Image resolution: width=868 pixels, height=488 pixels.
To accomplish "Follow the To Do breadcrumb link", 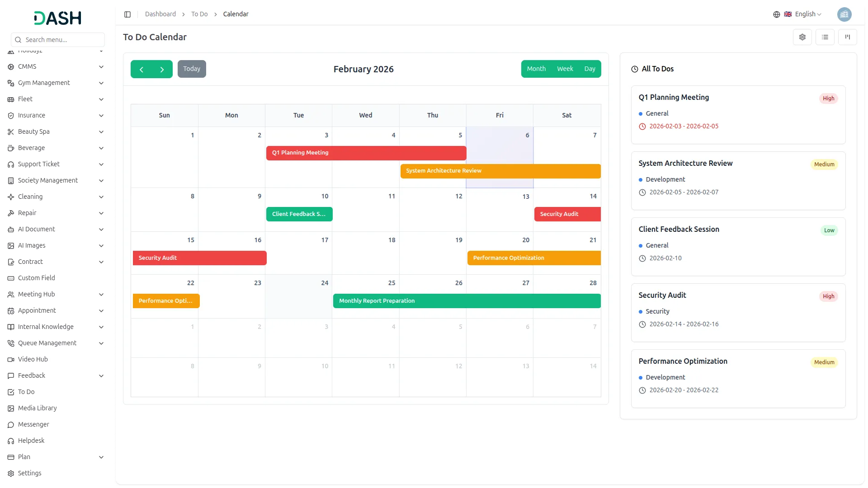I will [199, 14].
